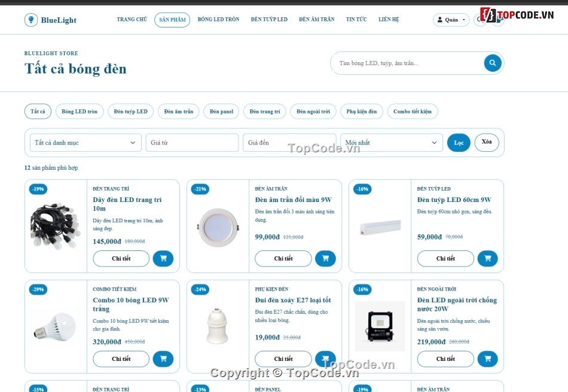Open TIN TỨC menu item

(356, 20)
